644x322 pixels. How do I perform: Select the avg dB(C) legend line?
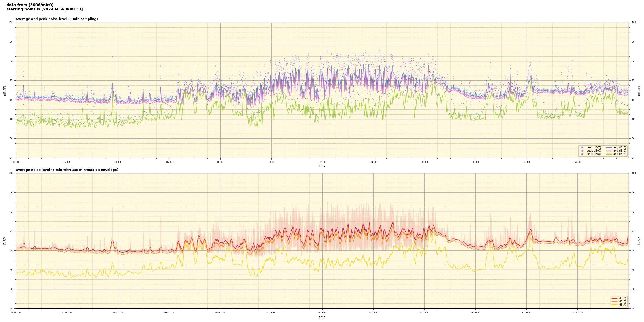pos(609,151)
